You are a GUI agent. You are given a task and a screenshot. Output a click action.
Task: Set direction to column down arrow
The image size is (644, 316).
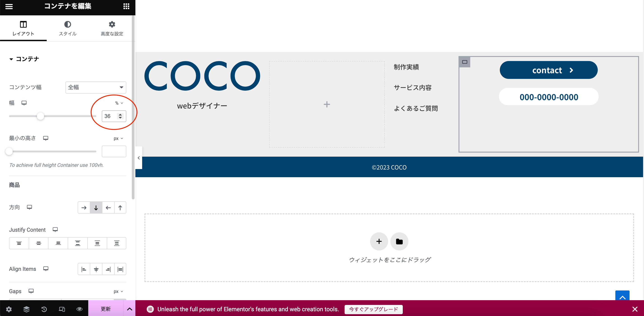(x=96, y=208)
